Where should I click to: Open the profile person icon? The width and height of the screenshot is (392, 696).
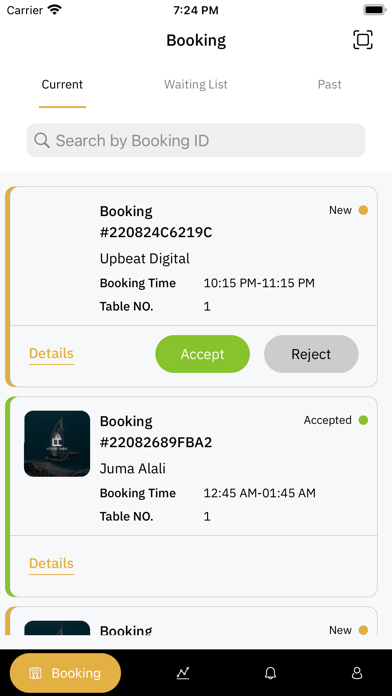[357, 673]
